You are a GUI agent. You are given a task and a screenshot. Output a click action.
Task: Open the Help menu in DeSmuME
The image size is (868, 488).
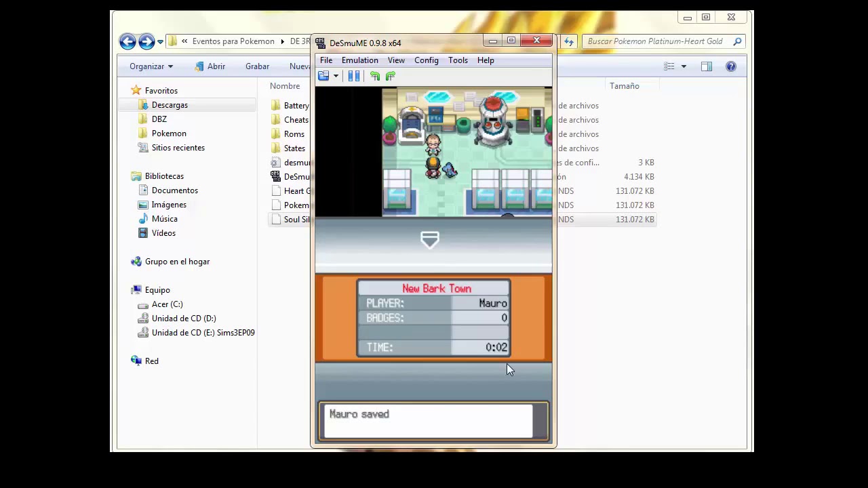tap(486, 60)
